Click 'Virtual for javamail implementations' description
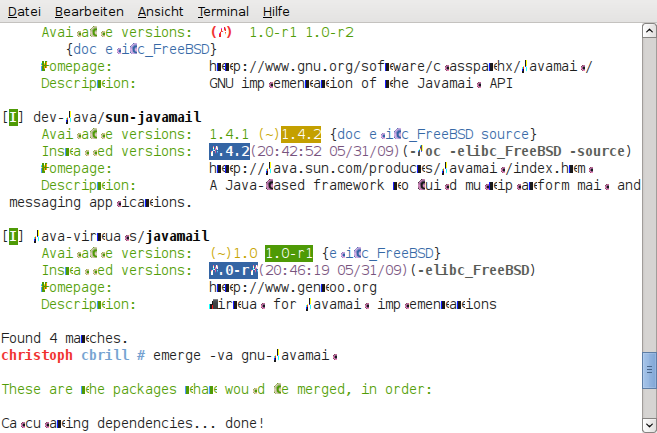Image resolution: width=657 pixels, height=433 pixels. (x=353, y=304)
